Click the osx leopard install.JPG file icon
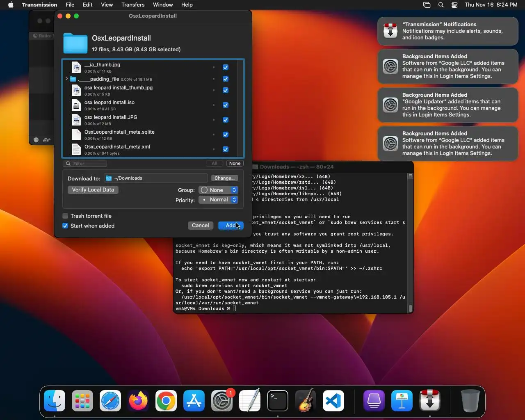525x420 pixels. [x=76, y=120]
